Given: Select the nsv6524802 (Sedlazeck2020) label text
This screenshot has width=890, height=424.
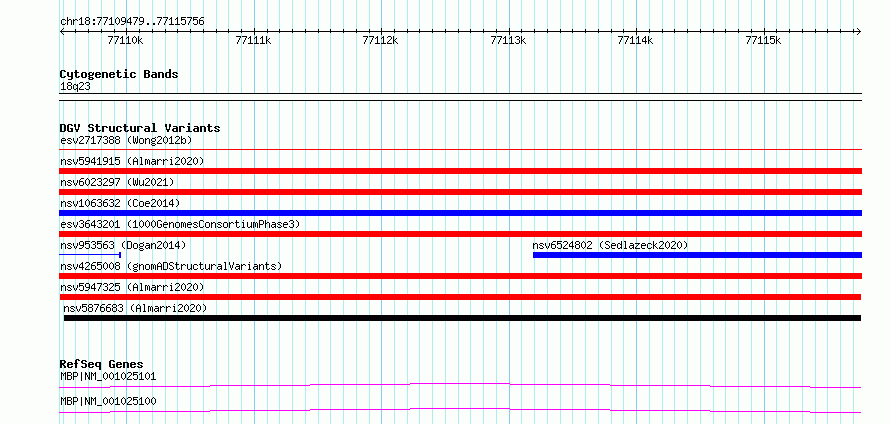Looking at the screenshot, I should [x=610, y=245].
